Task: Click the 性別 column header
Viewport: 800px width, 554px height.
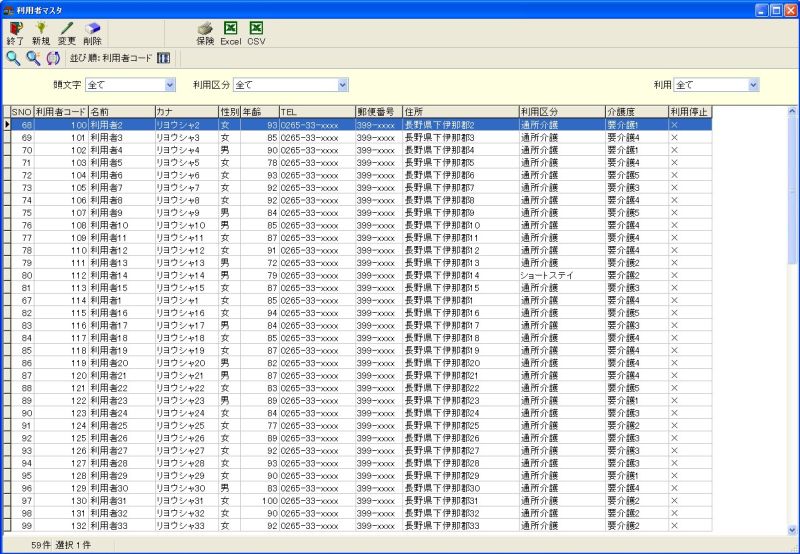Action: (230, 112)
